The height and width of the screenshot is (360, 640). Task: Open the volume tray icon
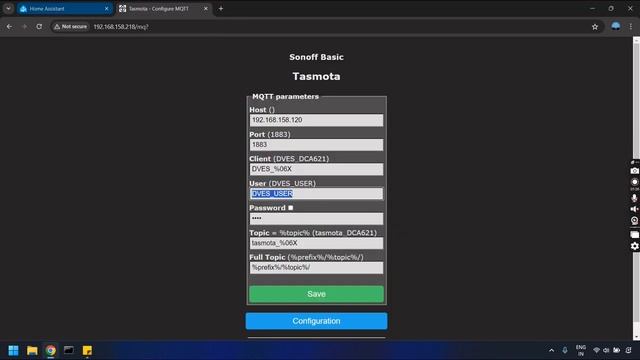[x=606, y=350]
